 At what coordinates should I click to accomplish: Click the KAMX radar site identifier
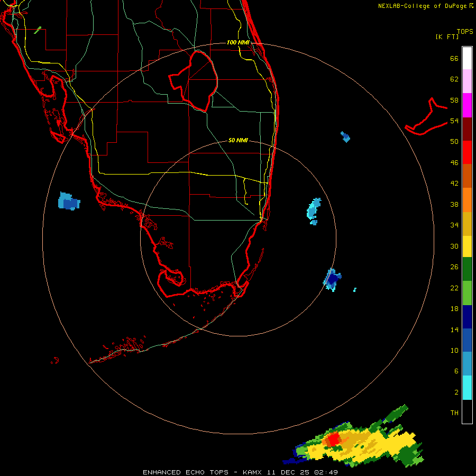[253, 472]
